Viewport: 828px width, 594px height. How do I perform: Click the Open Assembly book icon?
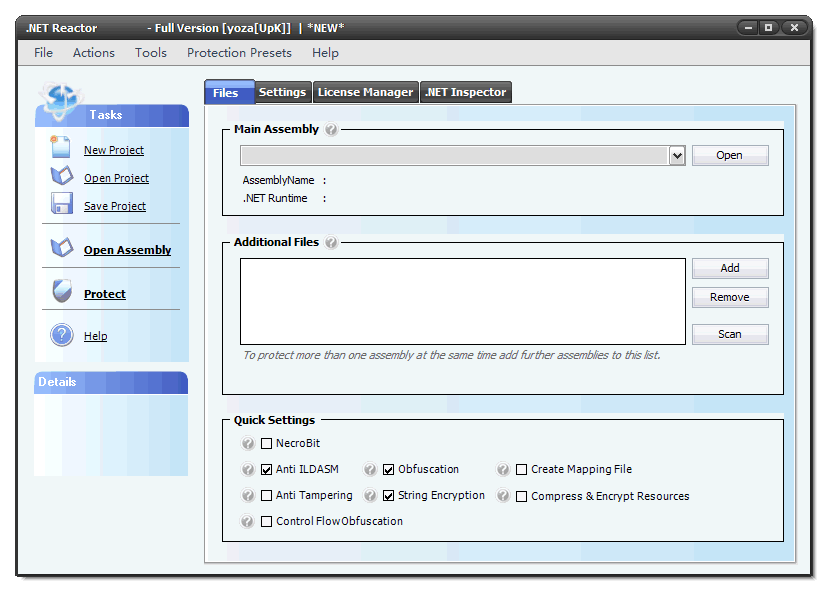tap(62, 247)
